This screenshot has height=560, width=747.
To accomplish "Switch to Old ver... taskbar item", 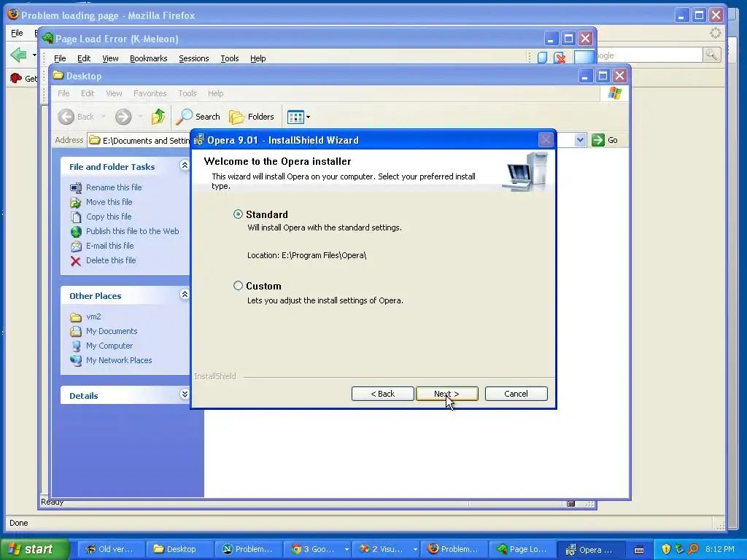I will (x=109, y=549).
